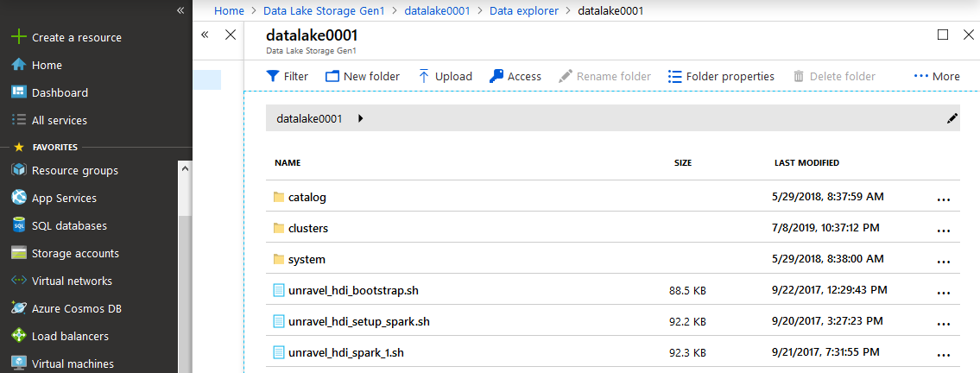The height and width of the screenshot is (373, 980).
Task: Click the FAVORITES star icon
Action: click(19, 148)
